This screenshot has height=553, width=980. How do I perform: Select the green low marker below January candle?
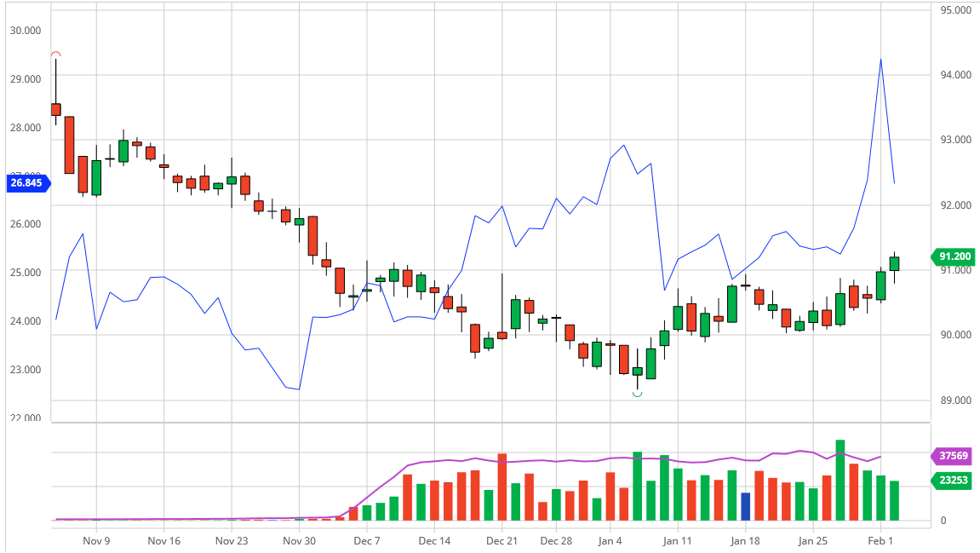[637, 394]
